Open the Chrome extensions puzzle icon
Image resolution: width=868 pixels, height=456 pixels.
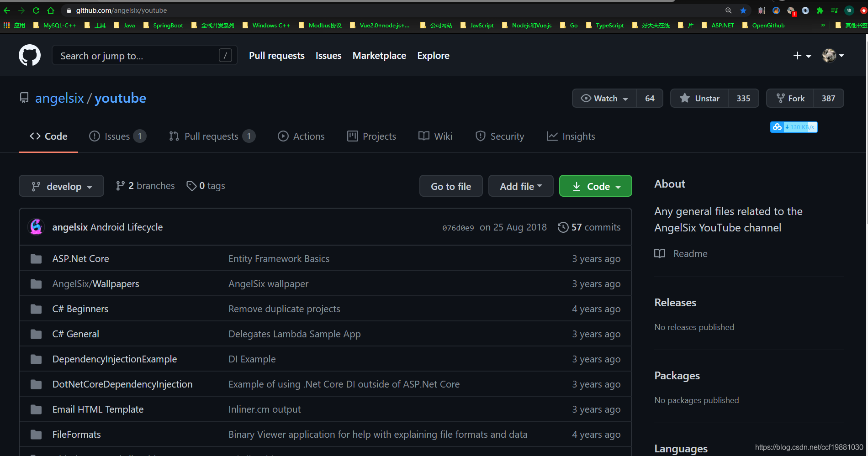pos(820,10)
